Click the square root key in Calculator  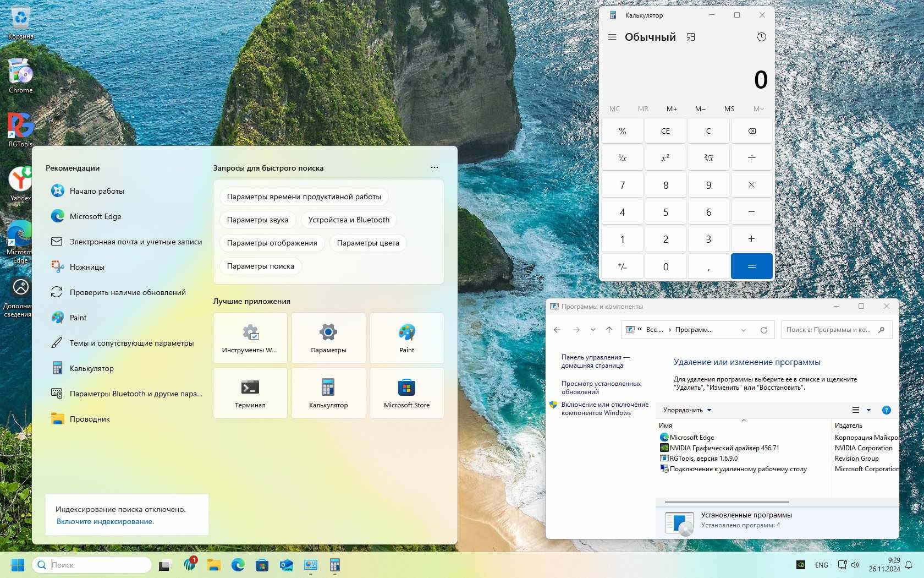click(708, 158)
